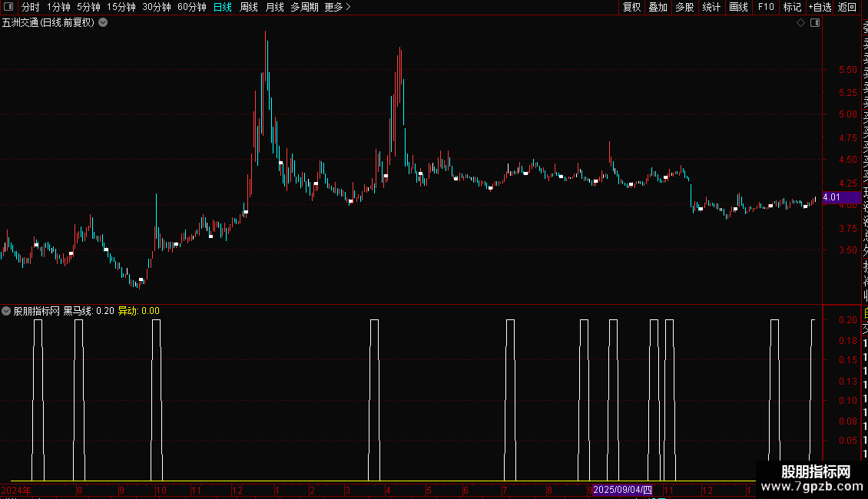Toggle the panel layout icon in chart corner
This screenshot has width=868, height=499.
point(815,23)
